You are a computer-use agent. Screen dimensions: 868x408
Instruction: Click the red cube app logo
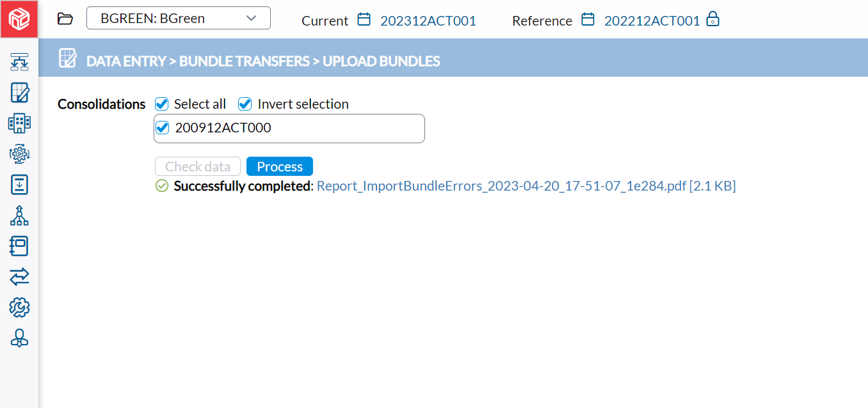coord(19,19)
